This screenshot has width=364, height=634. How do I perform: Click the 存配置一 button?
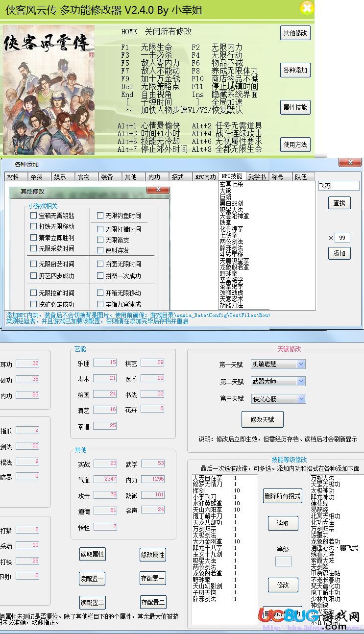point(152,579)
